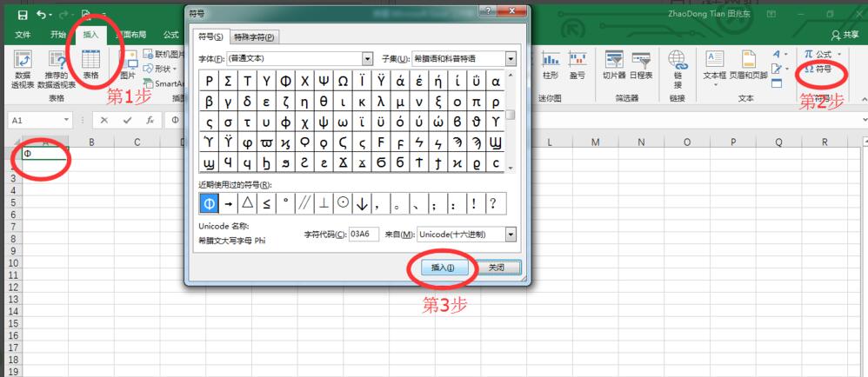Image resolution: width=868 pixels, height=377 pixels.
Task: Click Online Pictures (联机图片) in the ribbon
Action: (164, 54)
